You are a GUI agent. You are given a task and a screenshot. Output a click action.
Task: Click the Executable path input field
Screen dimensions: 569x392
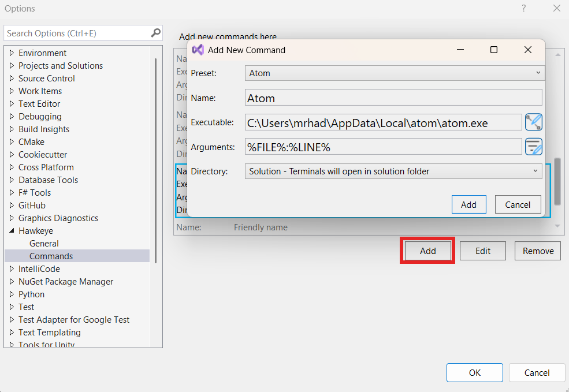[383, 122]
